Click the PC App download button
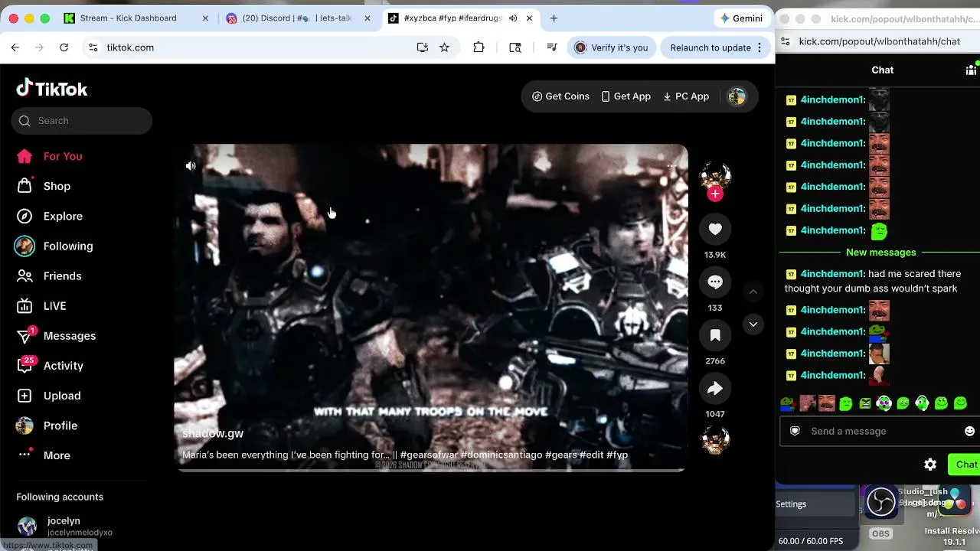Screen dimensions: 980x551 click(x=686, y=96)
